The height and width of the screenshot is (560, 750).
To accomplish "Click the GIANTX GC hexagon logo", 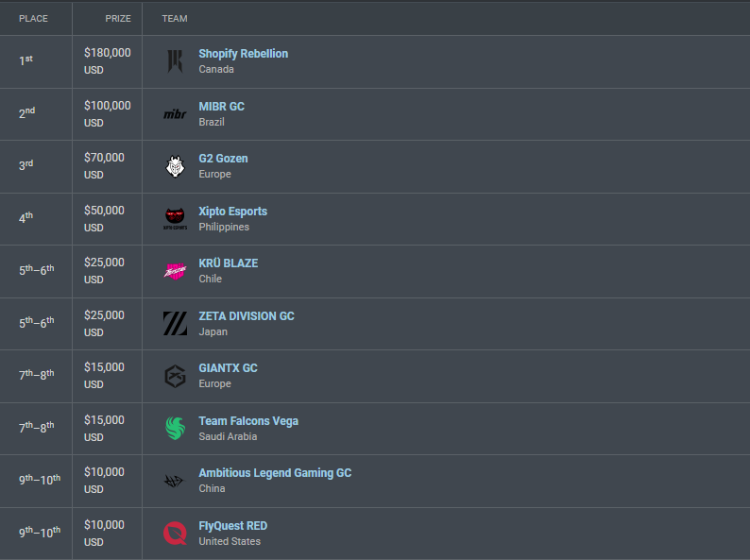I will (x=175, y=376).
